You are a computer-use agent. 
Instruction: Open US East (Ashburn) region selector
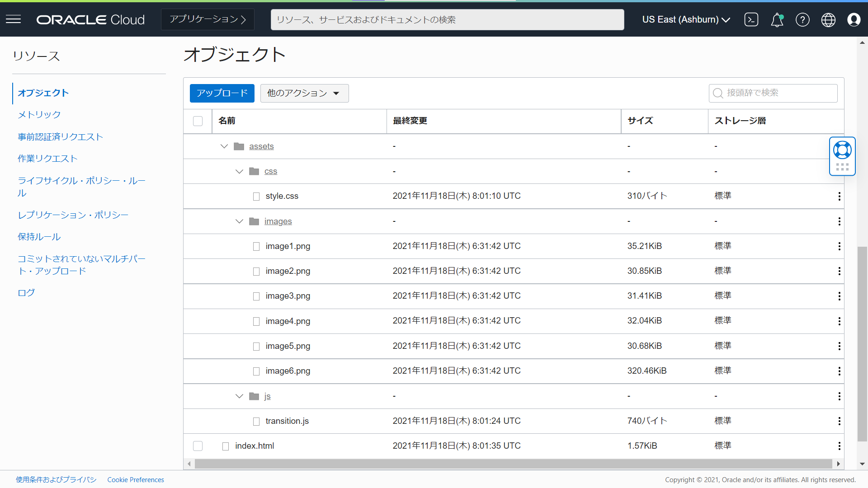point(686,19)
